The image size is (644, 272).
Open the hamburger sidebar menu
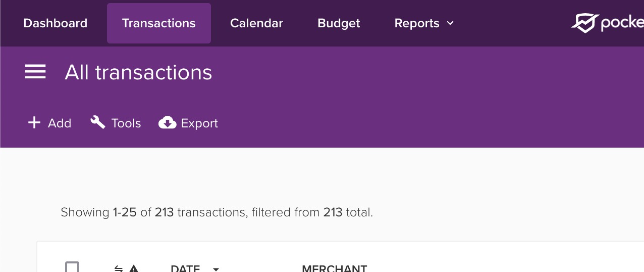tap(35, 72)
